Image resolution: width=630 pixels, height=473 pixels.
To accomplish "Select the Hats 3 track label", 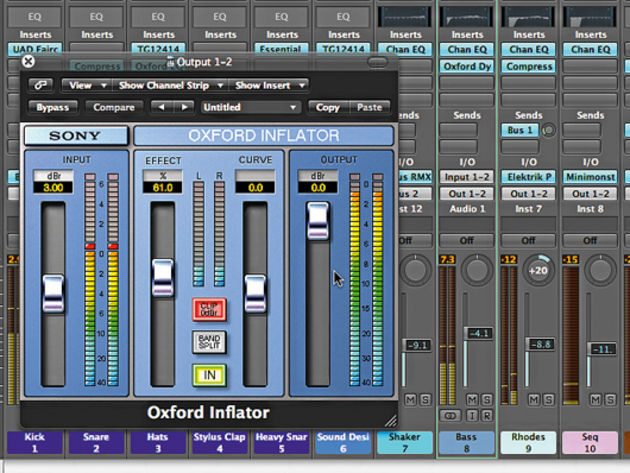I will click(158, 442).
